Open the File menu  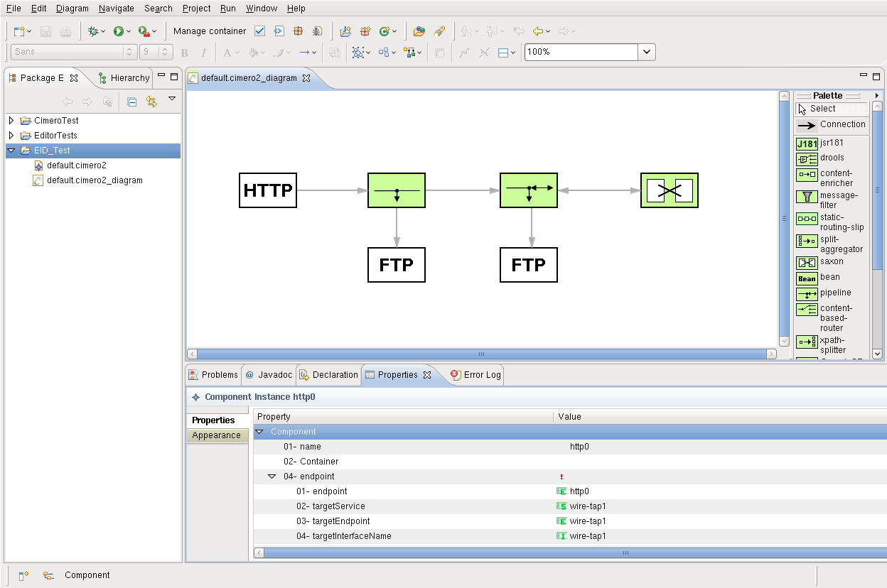[x=14, y=9]
